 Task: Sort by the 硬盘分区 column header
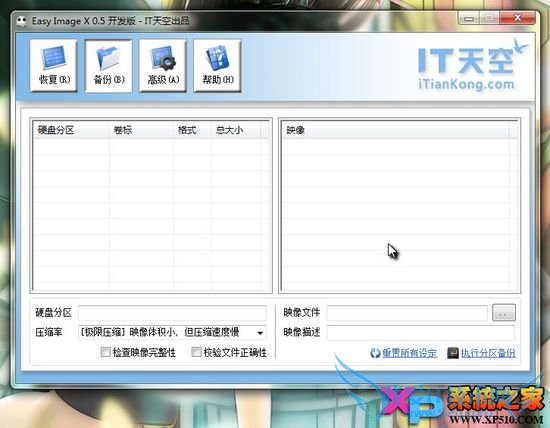pyautogui.click(x=71, y=130)
